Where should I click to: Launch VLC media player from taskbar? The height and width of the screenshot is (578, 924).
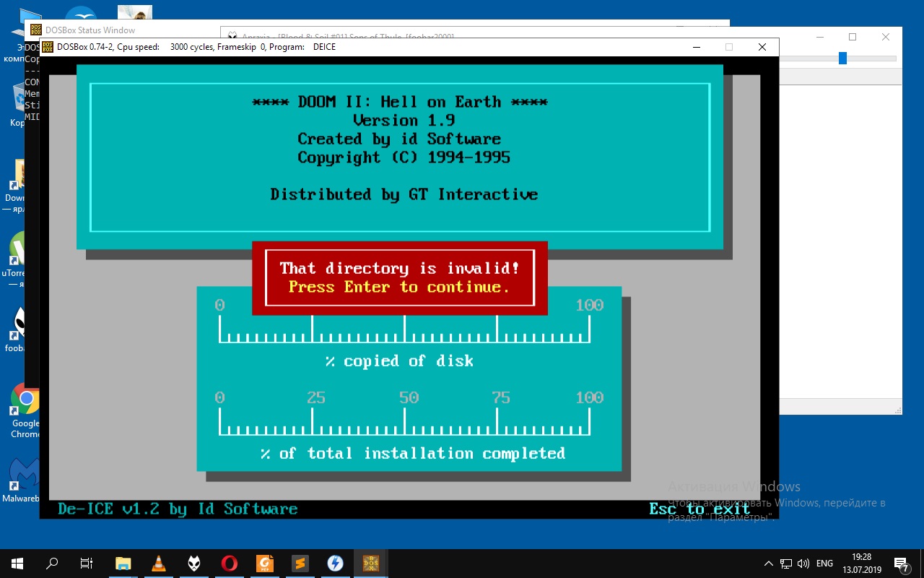click(x=159, y=564)
